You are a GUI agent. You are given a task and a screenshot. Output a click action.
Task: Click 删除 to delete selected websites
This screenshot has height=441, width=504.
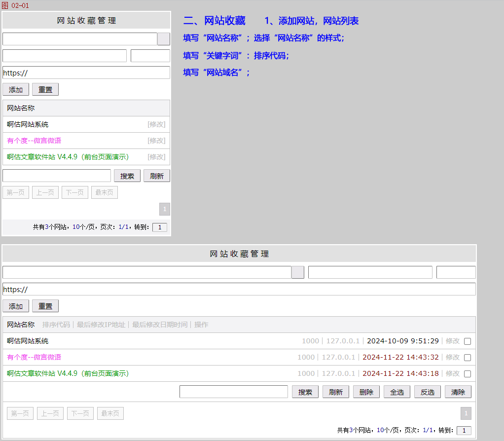366,392
